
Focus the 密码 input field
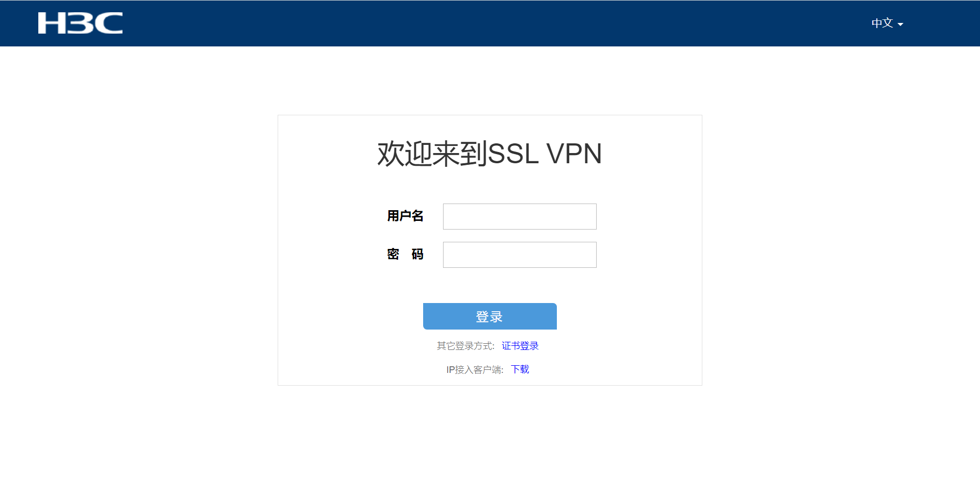[x=520, y=255]
